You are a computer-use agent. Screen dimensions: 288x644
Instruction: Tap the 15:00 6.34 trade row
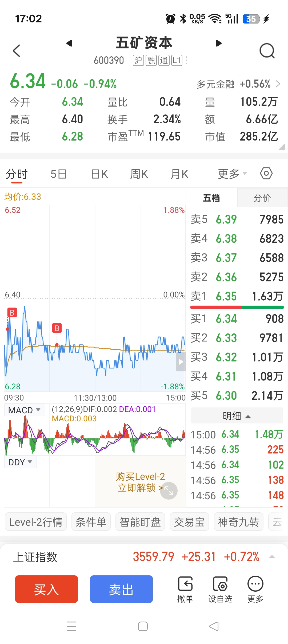tap(237, 435)
